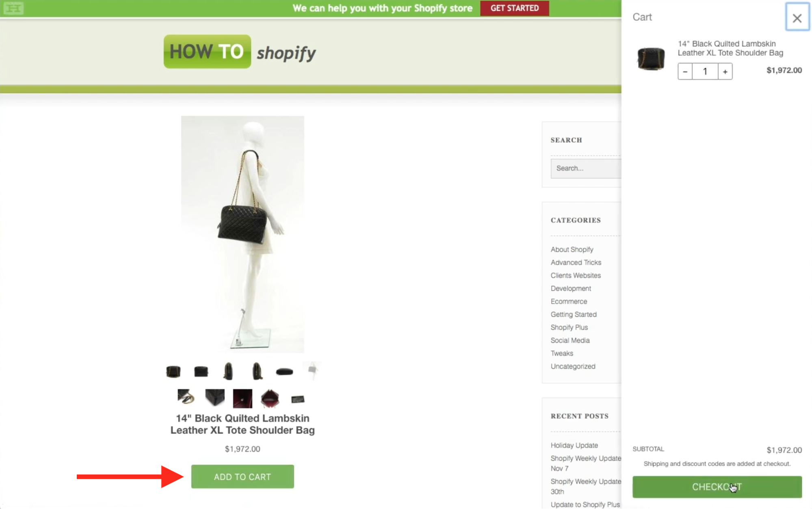Select the open red lining thumbnail
Image resolution: width=812 pixels, height=509 pixels.
pyautogui.click(x=270, y=398)
